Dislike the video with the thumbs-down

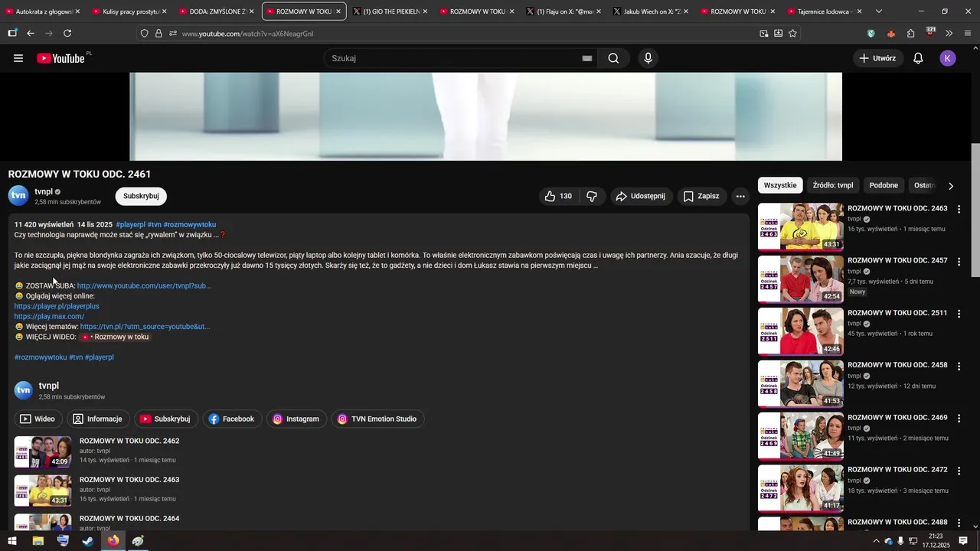[x=592, y=196]
